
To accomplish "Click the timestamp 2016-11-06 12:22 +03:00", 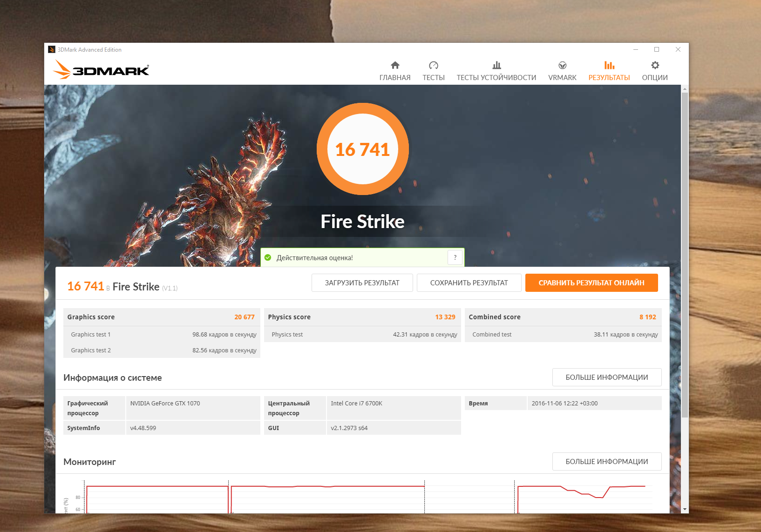I will coord(564,404).
